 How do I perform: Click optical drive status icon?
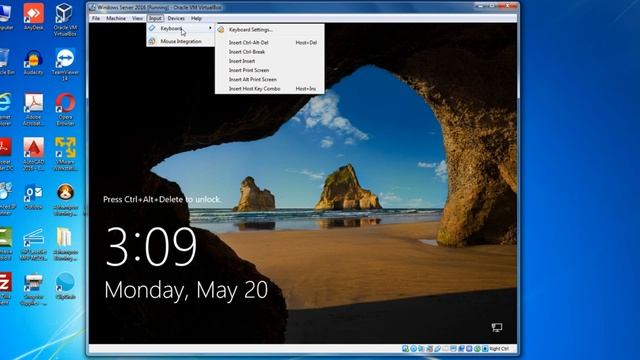[x=413, y=349]
